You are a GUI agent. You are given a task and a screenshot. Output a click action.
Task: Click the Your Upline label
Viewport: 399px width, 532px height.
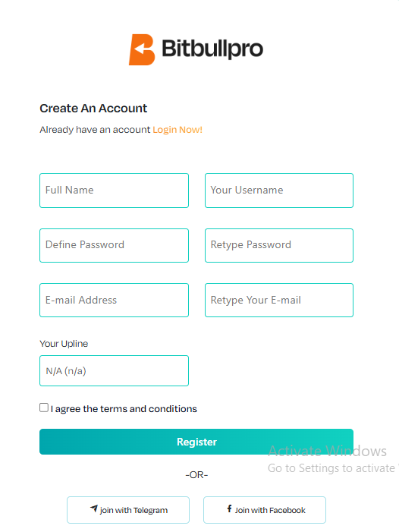[x=64, y=344]
